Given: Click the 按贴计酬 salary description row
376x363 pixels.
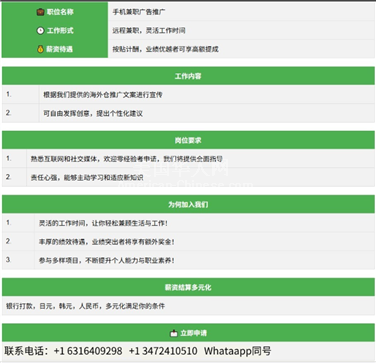Looking at the screenshot, I should click(242, 49).
